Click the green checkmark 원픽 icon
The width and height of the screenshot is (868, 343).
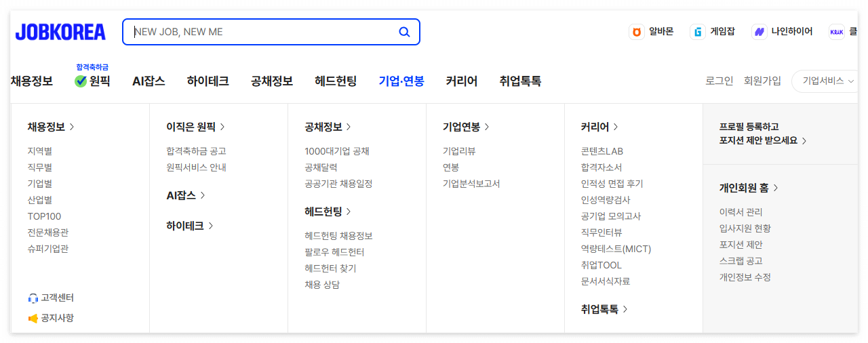pyautogui.click(x=81, y=81)
